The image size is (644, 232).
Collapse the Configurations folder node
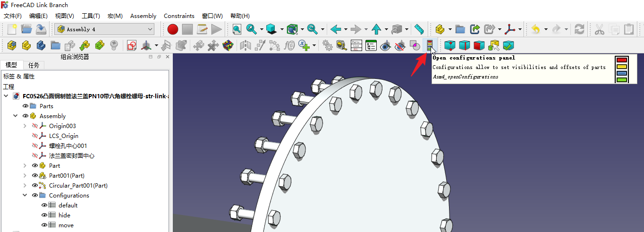click(x=25, y=195)
